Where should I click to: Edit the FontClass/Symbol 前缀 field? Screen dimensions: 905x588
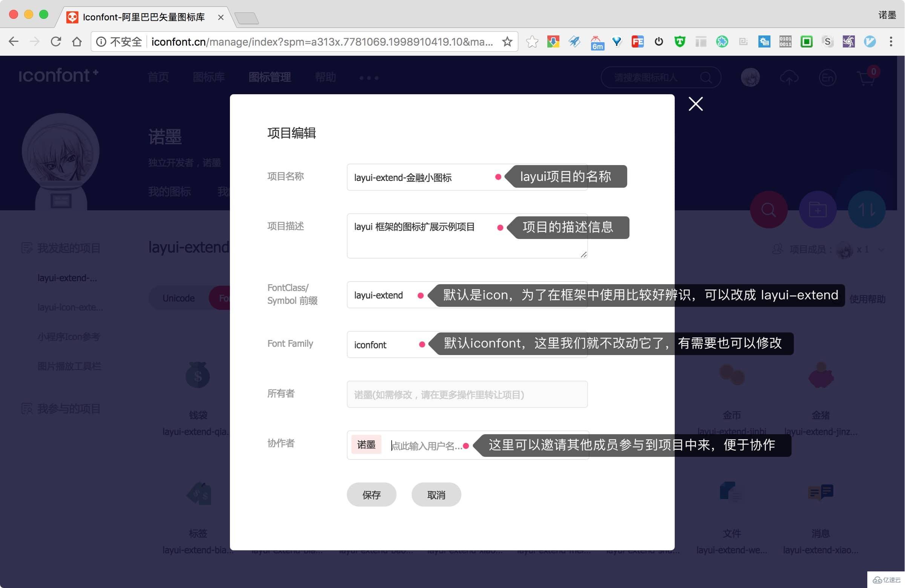[467, 295]
